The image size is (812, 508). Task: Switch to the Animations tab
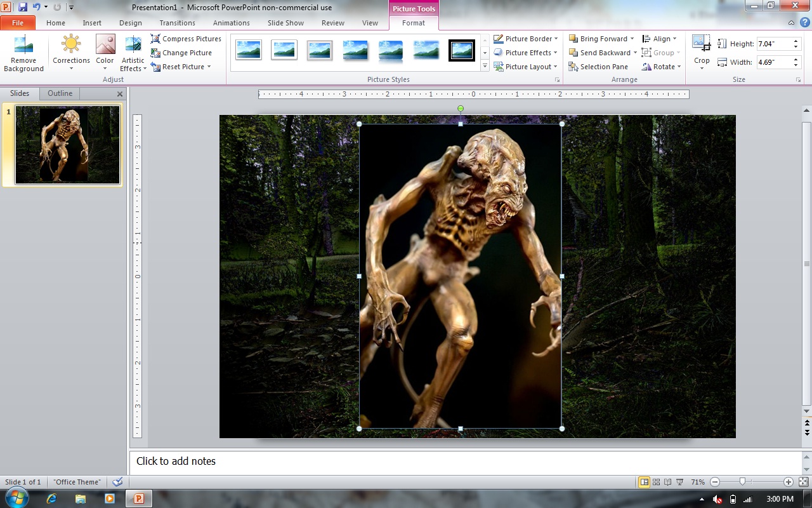pyautogui.click(x=232, y=23)
